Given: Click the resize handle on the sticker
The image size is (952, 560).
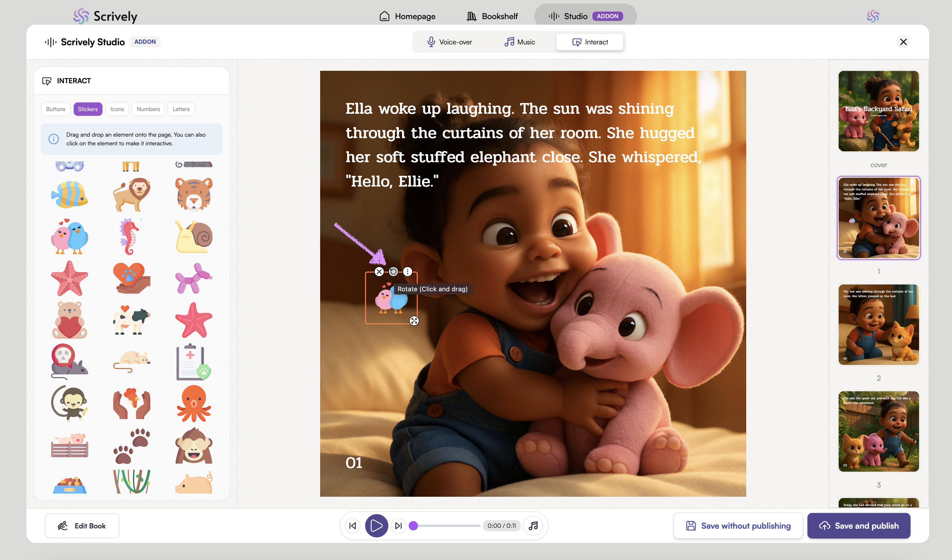Looking at the screenshot, I should click(x=414, y=321).
